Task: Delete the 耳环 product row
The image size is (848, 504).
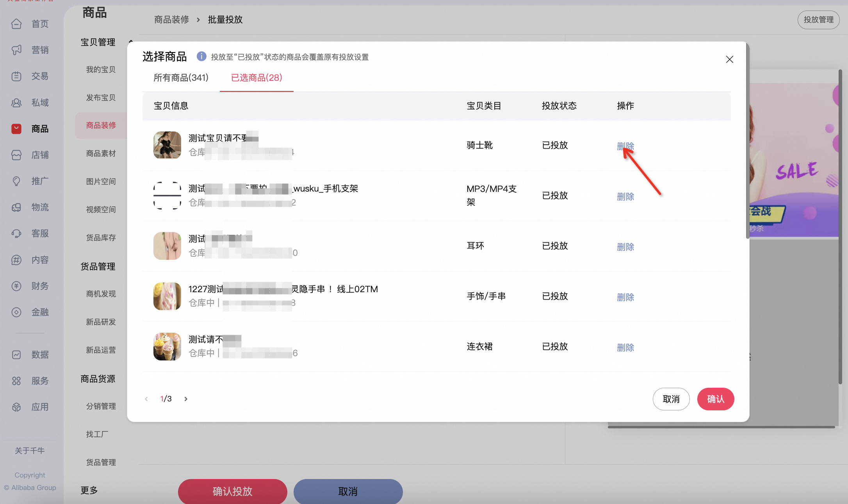Action: (x=625, y=247)
